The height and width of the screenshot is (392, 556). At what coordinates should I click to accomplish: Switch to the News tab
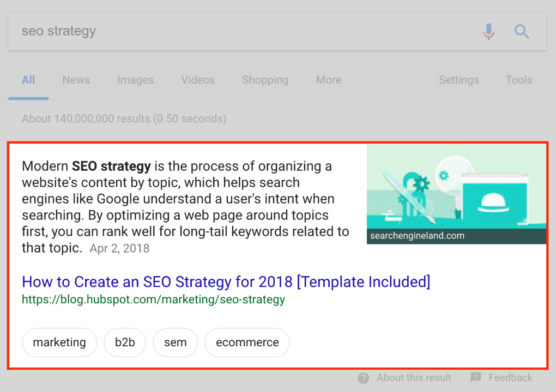(76, 80)
